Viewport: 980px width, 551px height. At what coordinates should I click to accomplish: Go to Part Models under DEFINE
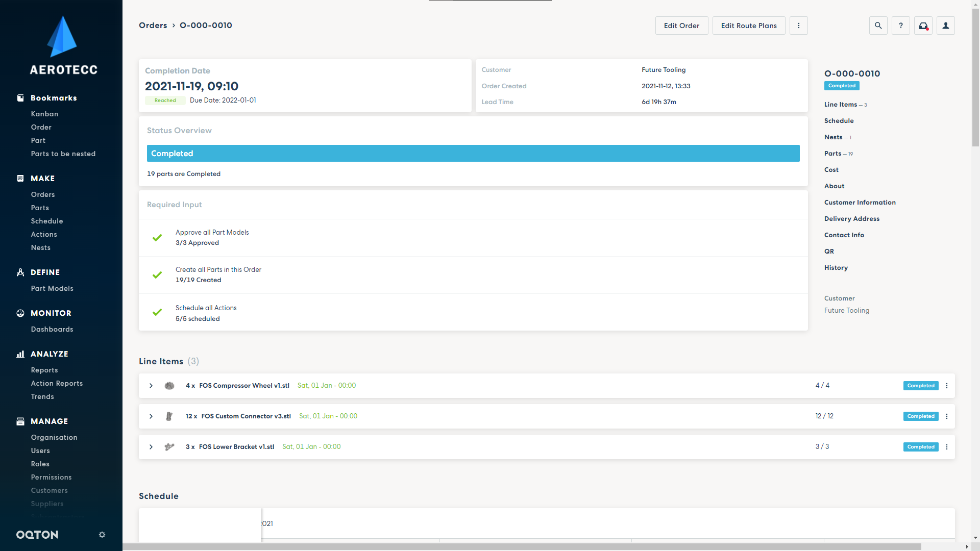pos(52,288)
